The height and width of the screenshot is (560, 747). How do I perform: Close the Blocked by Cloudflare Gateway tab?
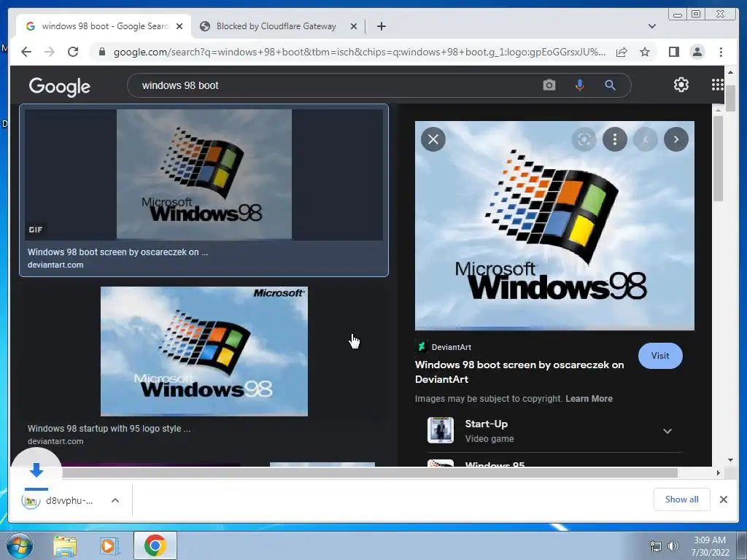click(x=354, y=26)
